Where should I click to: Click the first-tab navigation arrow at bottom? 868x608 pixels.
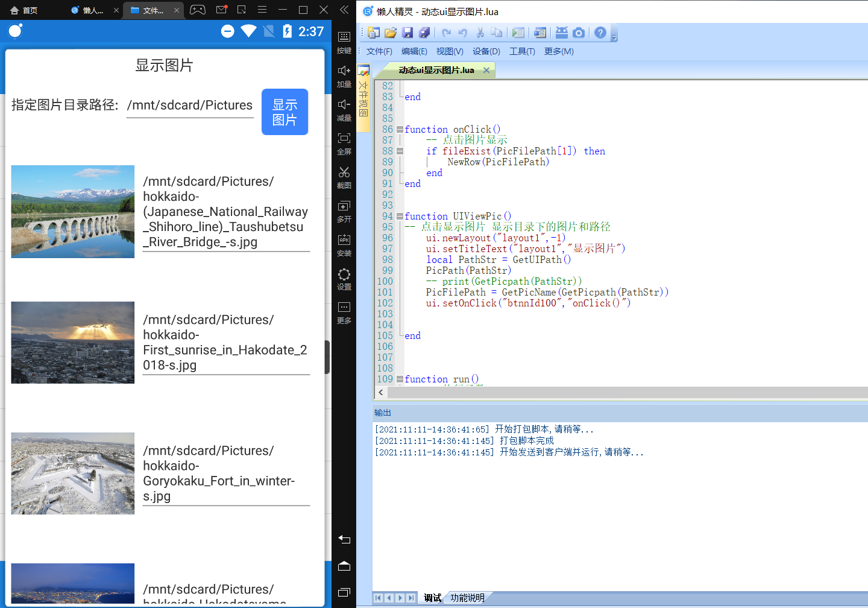[x=378, y=598]
